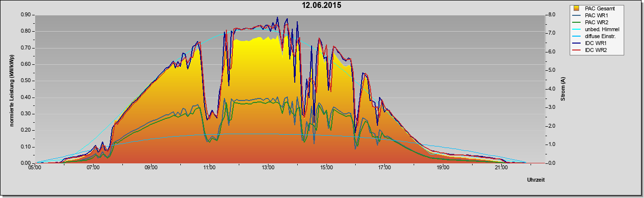Click the PAC Gesamt legend swatch
This screenshot has width=644, height=198.
577,8
